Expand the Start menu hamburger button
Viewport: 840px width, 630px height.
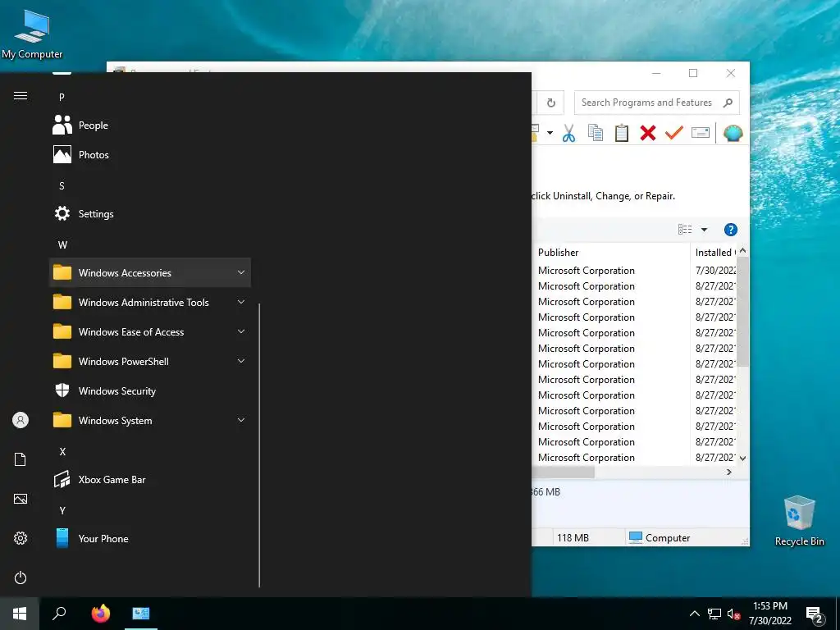coord(21,96)
